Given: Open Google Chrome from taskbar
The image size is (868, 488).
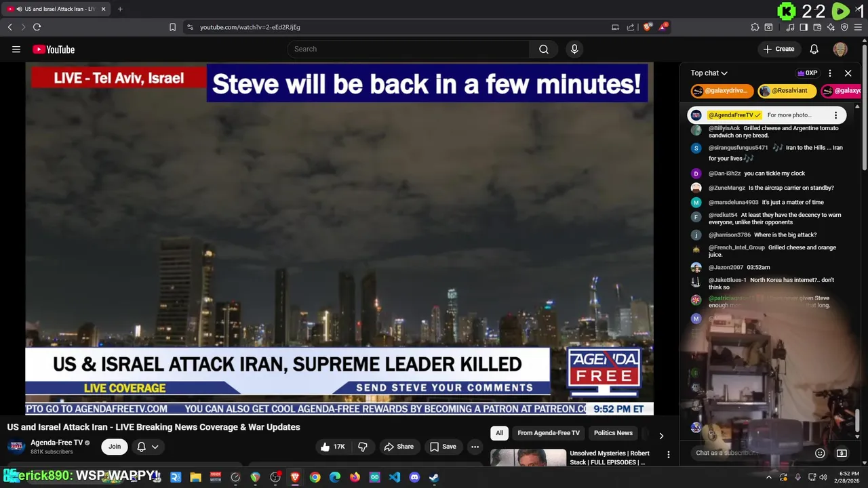Looking at the screenshot, I should click(x=315, y=477).
